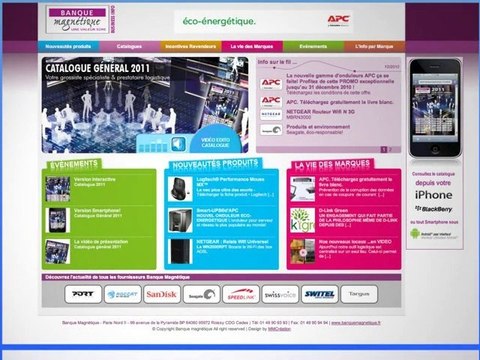Image resolution: width=480 pixels, height=360 pixels.
Task: Open Version interactive Catalogue 2011 thumbnail
Action: pyautogui.click(x=58, y=189)
